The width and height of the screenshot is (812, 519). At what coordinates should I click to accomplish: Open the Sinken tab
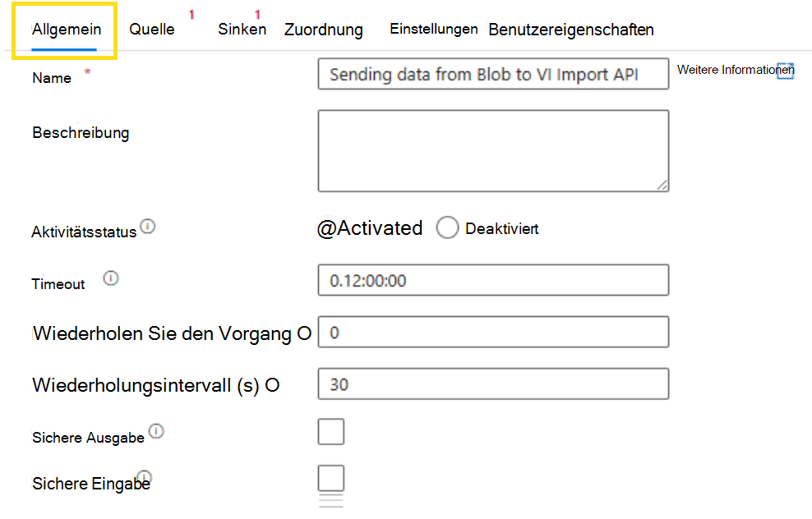point(241,29)
